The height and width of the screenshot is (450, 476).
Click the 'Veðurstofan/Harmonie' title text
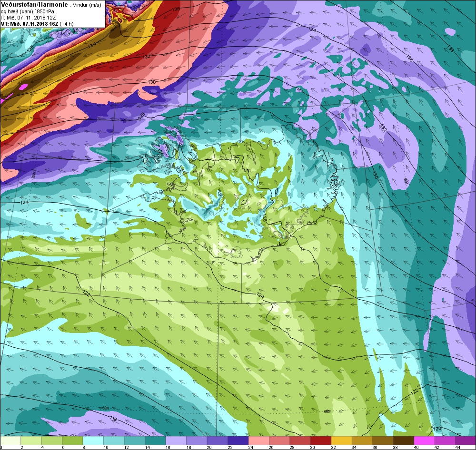click(x=35, y=5)
